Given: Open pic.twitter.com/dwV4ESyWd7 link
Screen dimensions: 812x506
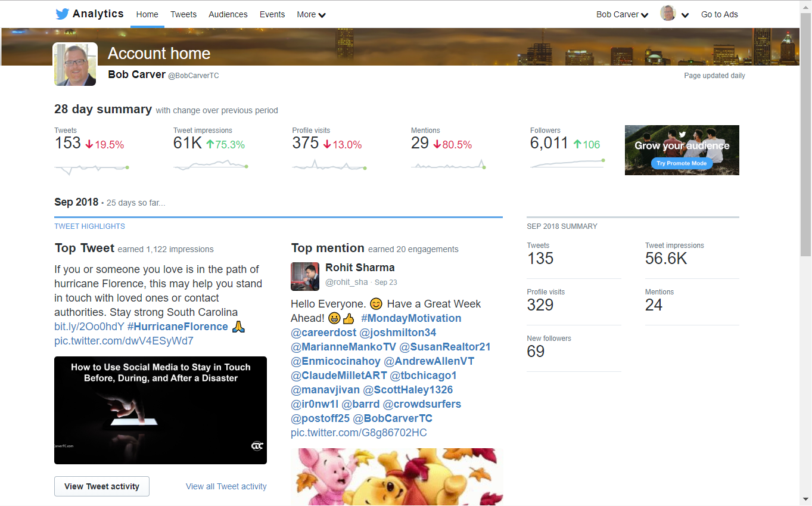Looking at the screenshot, I should click(124, 341).
